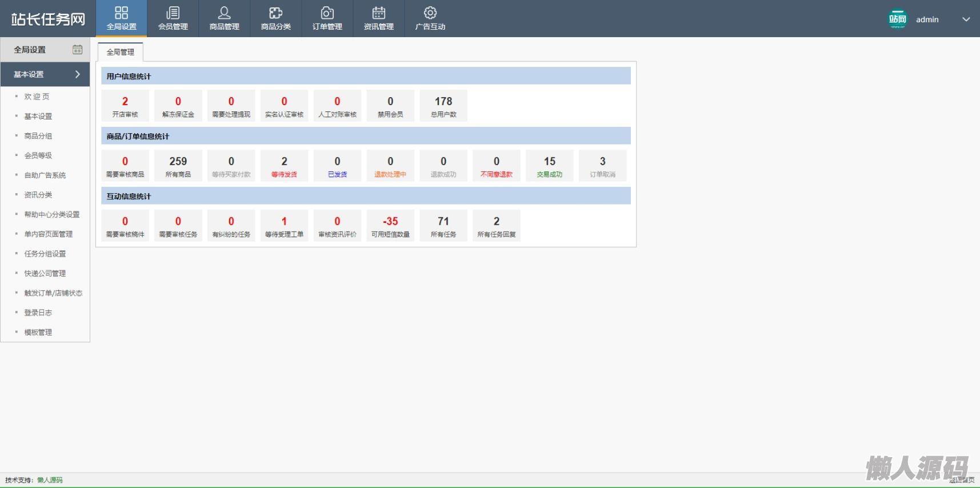
Task: Open the 广告互动 navigation icon
Action: pyautogui.click(x=430, y=18)
